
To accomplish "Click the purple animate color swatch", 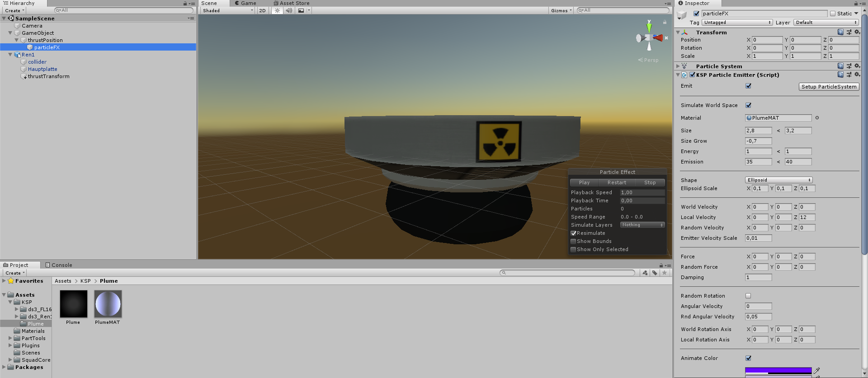I will (x=778, y=370).
